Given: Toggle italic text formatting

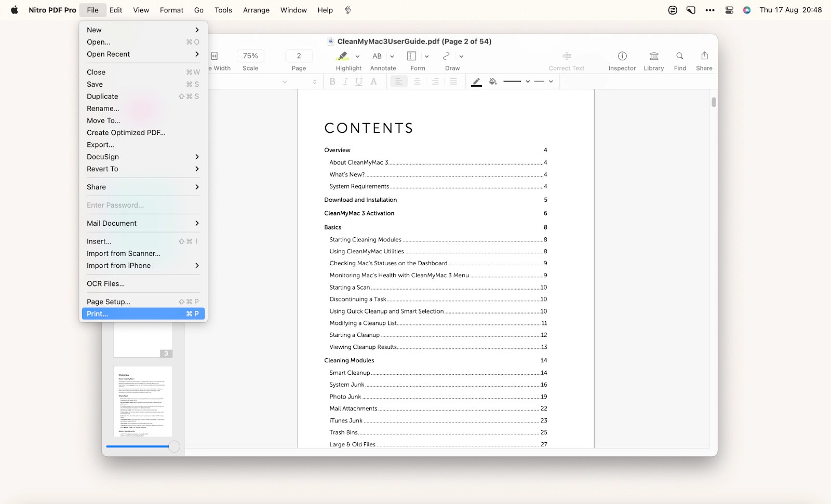Looking at the screenshot, I should pyautogui.click(x=345, y=81).
